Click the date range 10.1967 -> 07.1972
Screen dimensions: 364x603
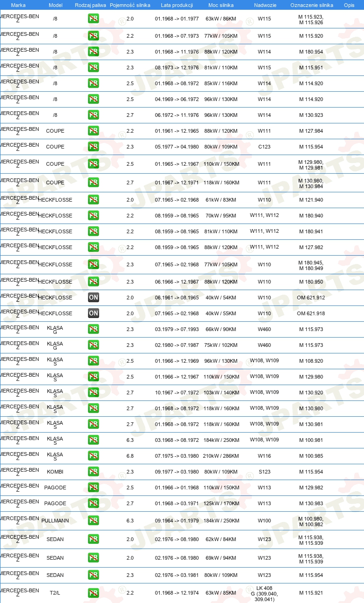(x=177, y=393)
